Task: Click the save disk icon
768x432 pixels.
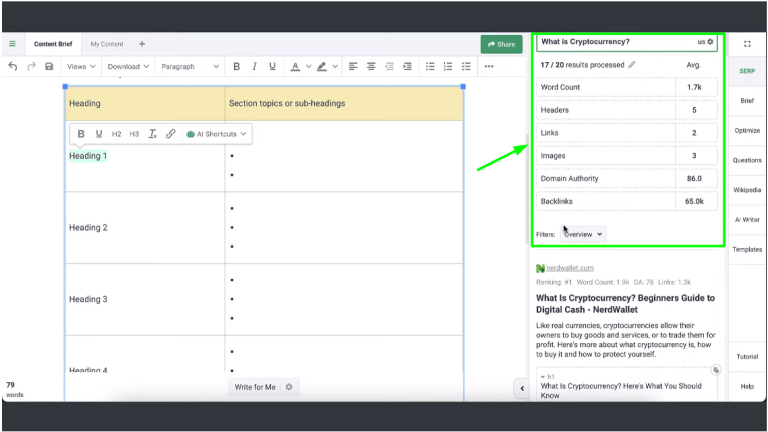Action: point(49,66)
